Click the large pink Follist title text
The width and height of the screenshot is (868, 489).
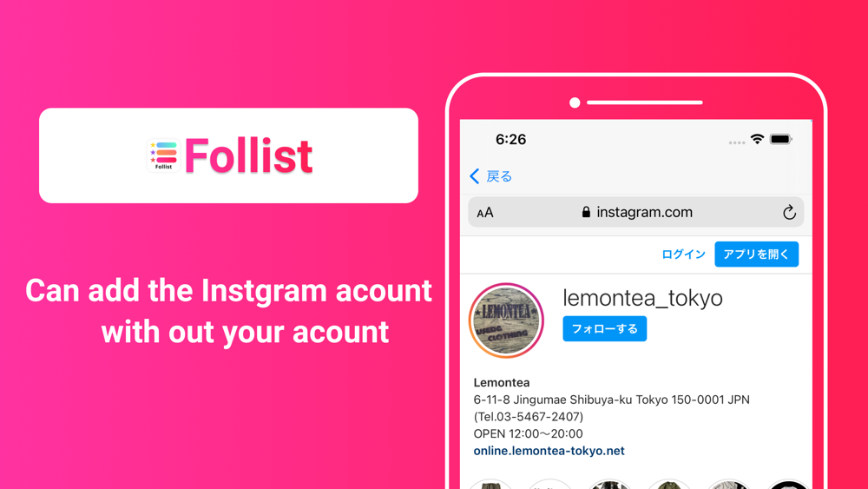pos(248,156)
